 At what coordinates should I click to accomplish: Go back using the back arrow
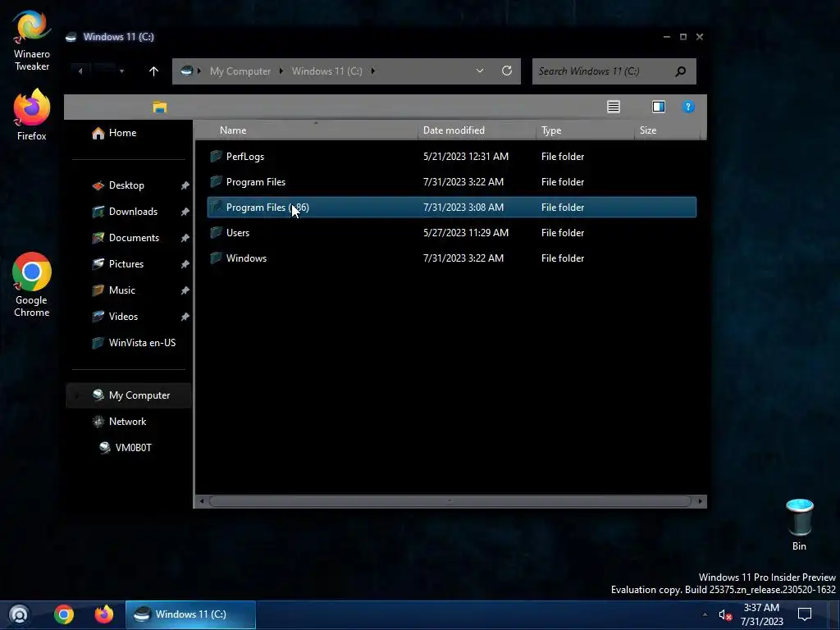pos(80,71)
